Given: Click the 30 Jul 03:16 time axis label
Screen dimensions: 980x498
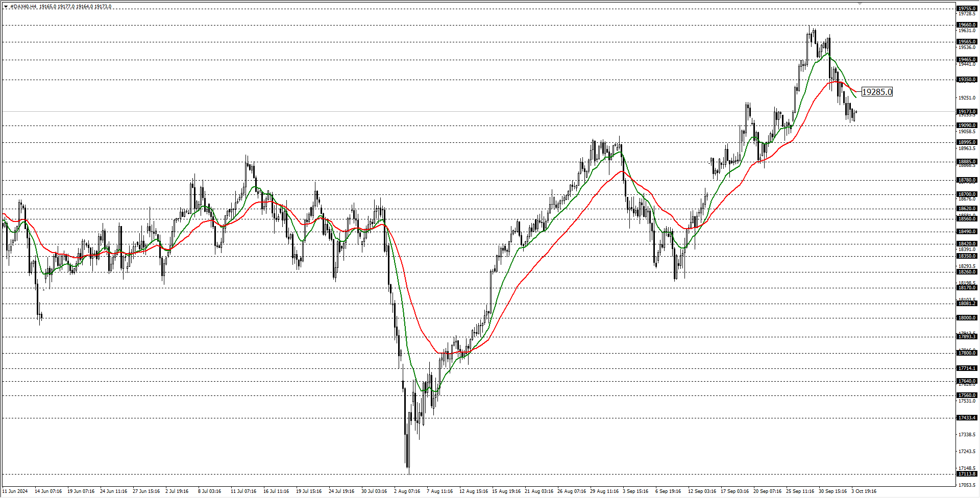Looking at the screenshot, I should 374,491.
